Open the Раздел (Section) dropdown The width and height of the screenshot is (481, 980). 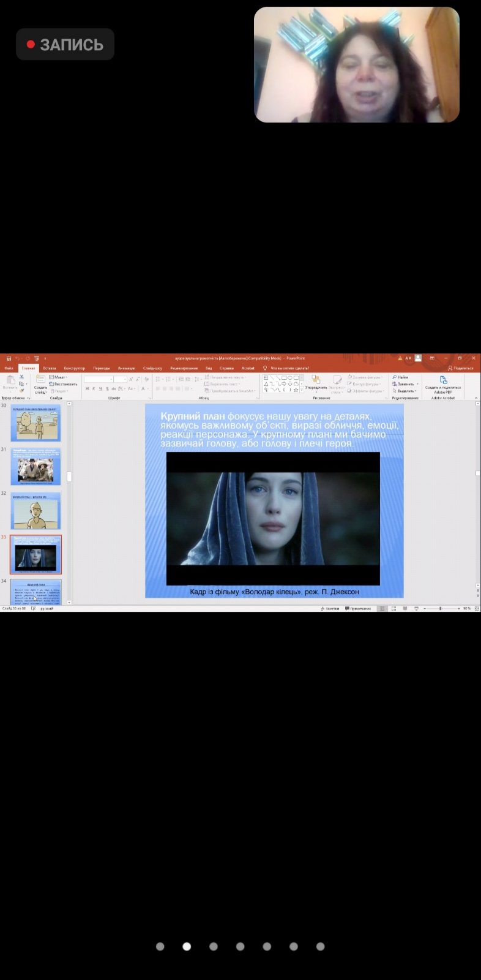click(59, 391)
